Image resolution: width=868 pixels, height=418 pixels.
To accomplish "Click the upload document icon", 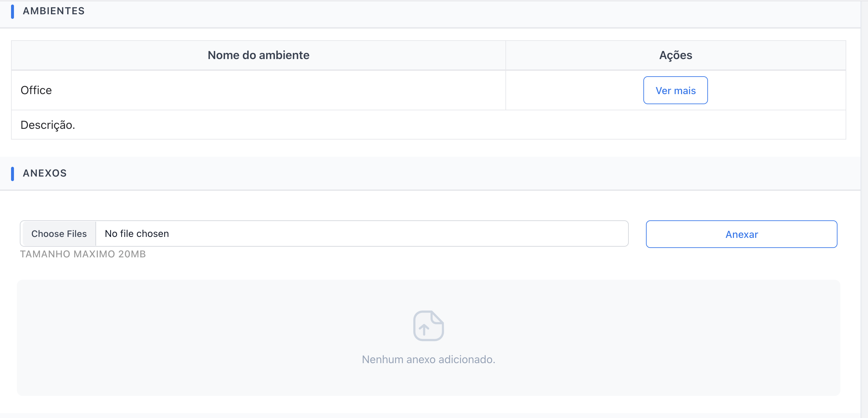I will pyautogui.click(x=428, y=326).
